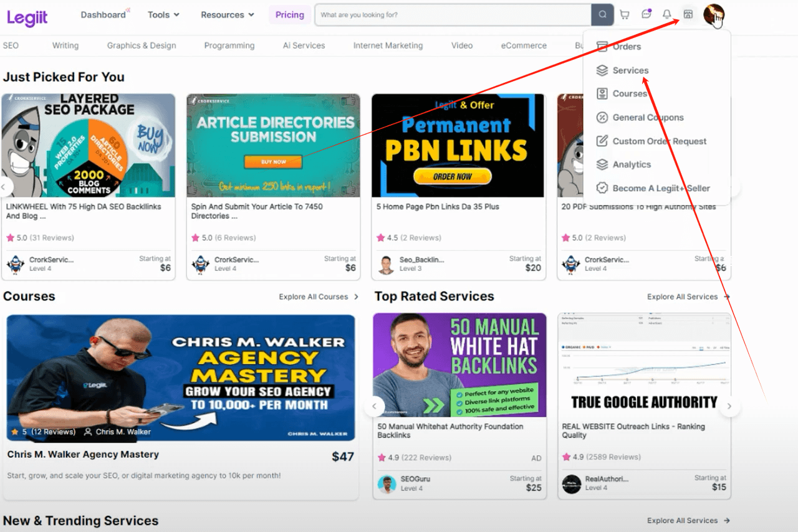Image resolution: width=798 pixels, height=532 pixels.
Task: Open Explore All Courses chevron link
Action: pyautogui.click(x=319, y=297)
